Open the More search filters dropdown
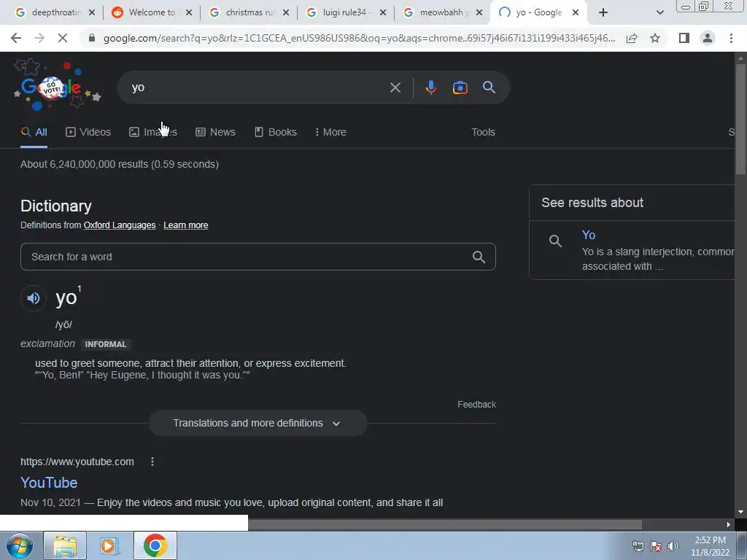 click(330, 132)
